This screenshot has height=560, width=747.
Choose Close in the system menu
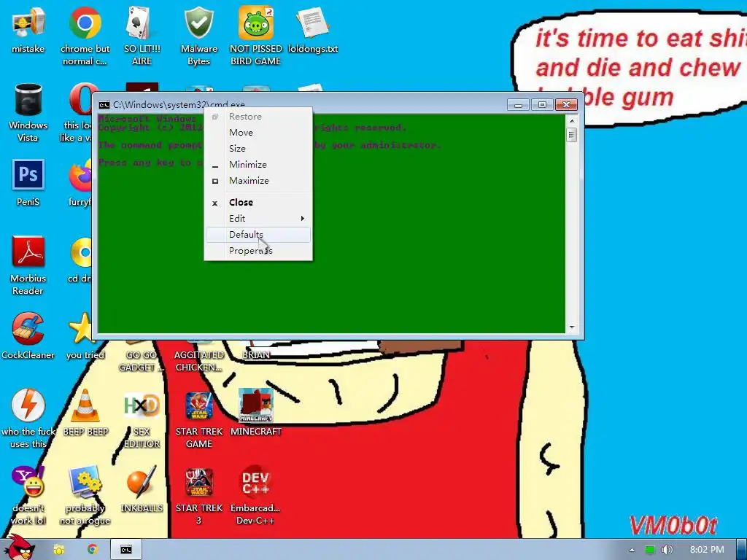pyautogui.click(x=259, y=203)
